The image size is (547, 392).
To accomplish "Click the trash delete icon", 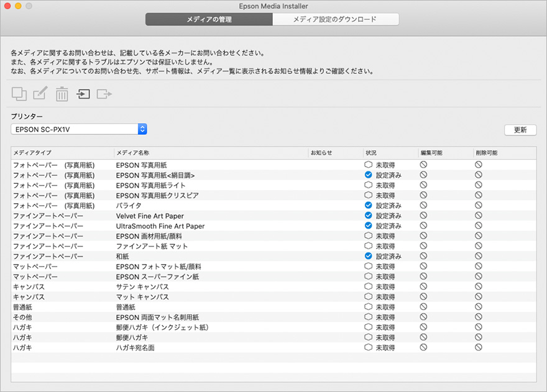I will [62, 94].
